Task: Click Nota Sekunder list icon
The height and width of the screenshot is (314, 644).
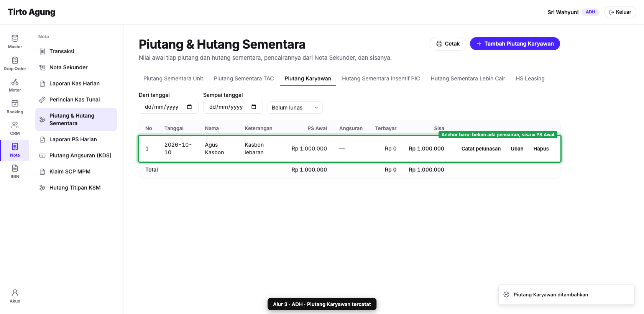Action: [x=43, y=67]
